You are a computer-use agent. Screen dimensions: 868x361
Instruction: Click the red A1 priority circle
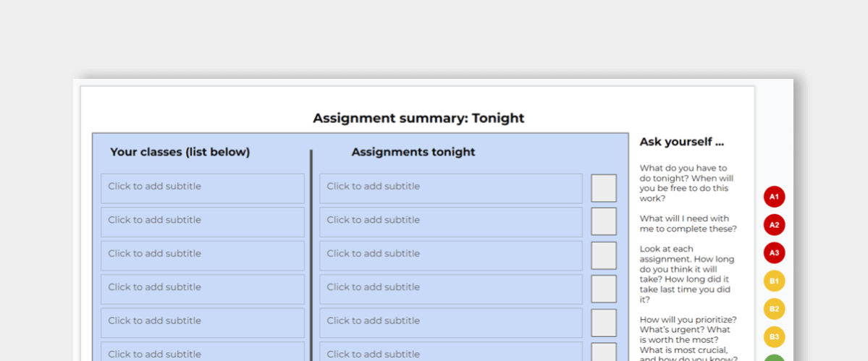[775, 197]
